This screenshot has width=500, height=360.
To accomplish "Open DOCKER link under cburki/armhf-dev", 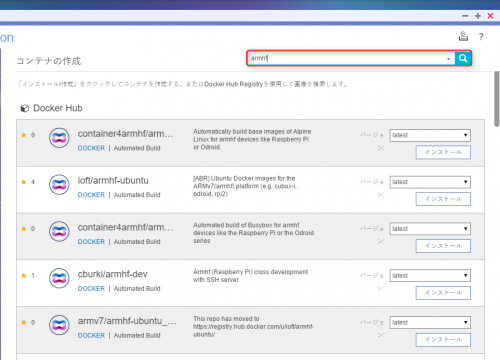I will click(91, 288).
